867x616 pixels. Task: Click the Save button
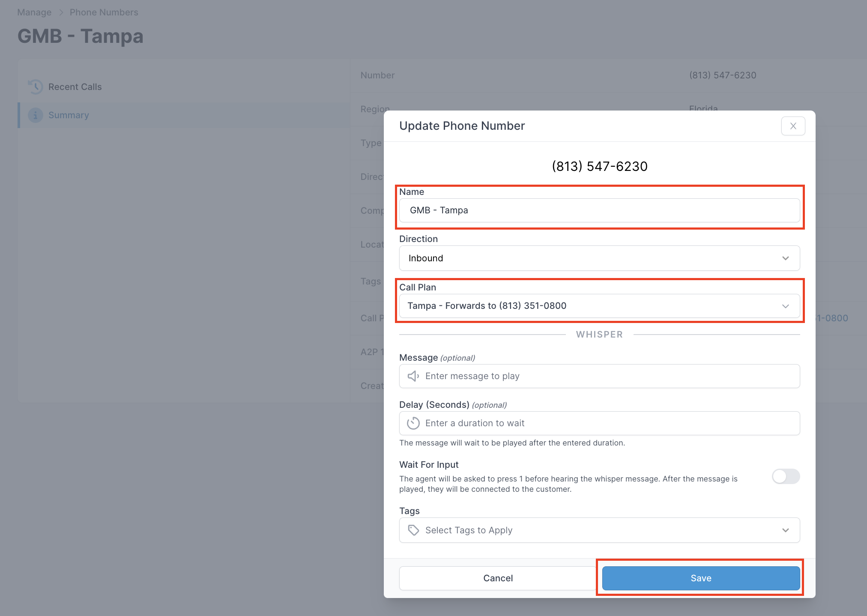coord(701,578)
